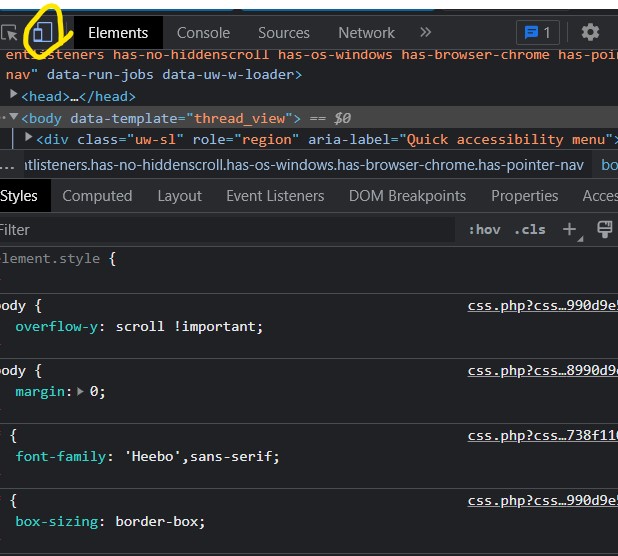Open the DOM Breakpoints pane

[407, 196]
